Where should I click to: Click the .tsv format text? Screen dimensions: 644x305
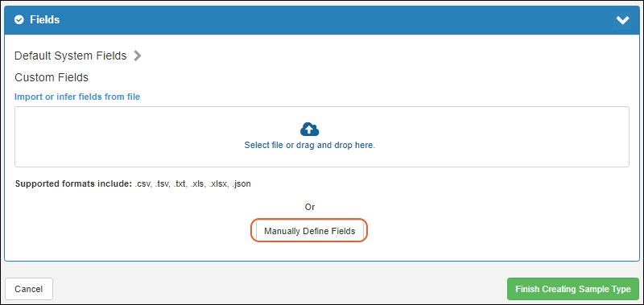click(163, 183)
